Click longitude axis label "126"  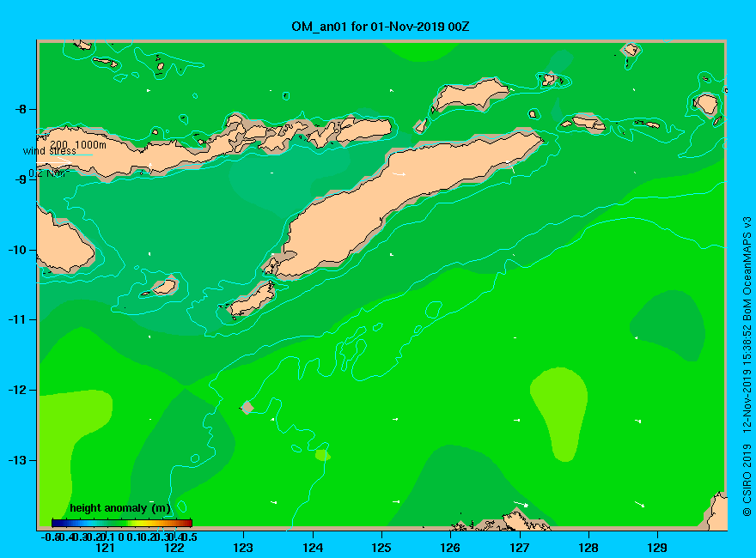tap(450, 548)
